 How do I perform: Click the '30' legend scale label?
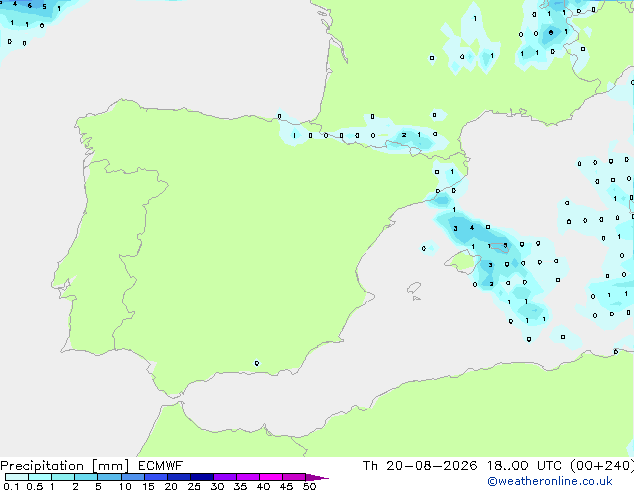(x=217, y=486)
